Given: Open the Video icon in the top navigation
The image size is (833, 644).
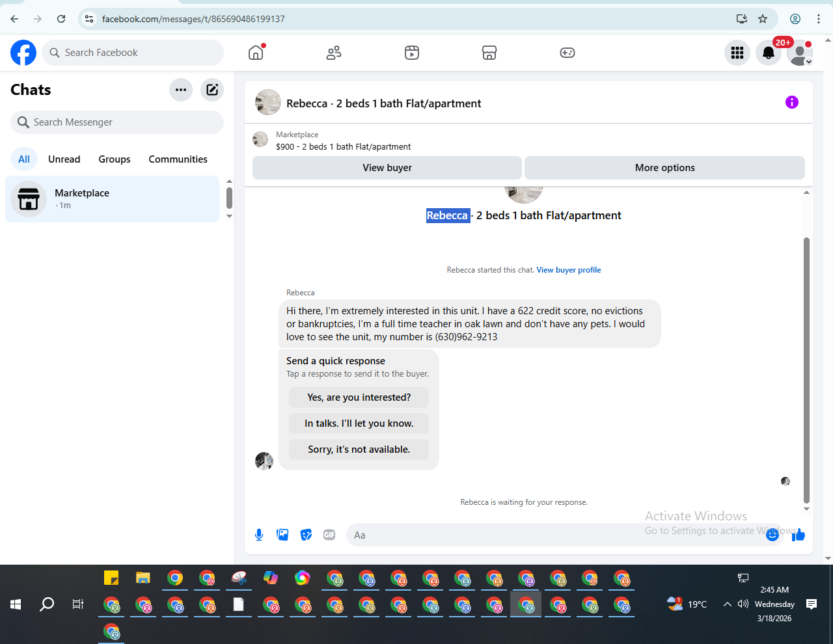Looking at the screenshot, I should [412, 53].
